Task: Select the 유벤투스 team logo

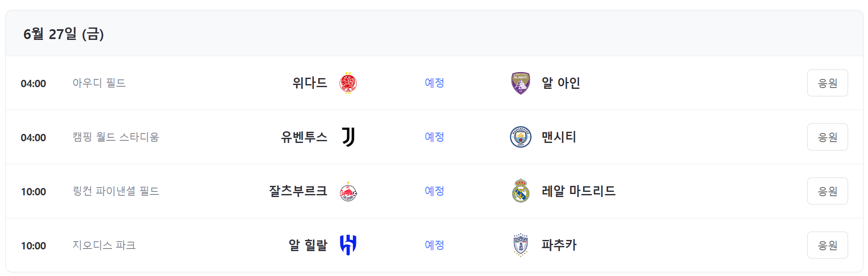Action: click(x=349, y=136)
